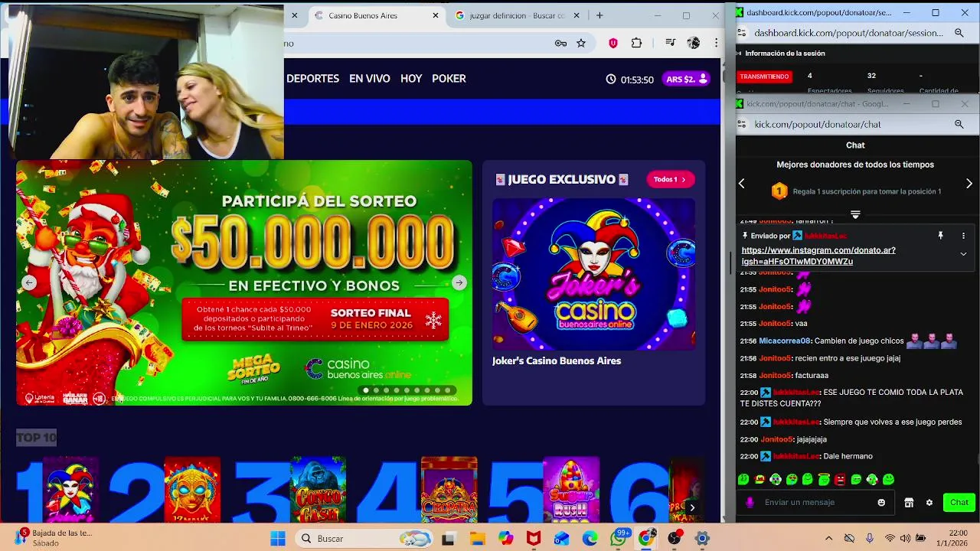Open the Chrome three-dot menu
Image resolution: width=980 pixels, height=551 pixels.
717,44
